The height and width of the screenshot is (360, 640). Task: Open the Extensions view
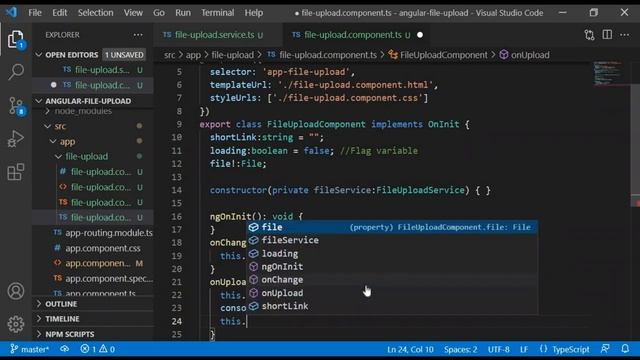coord(16,172)
